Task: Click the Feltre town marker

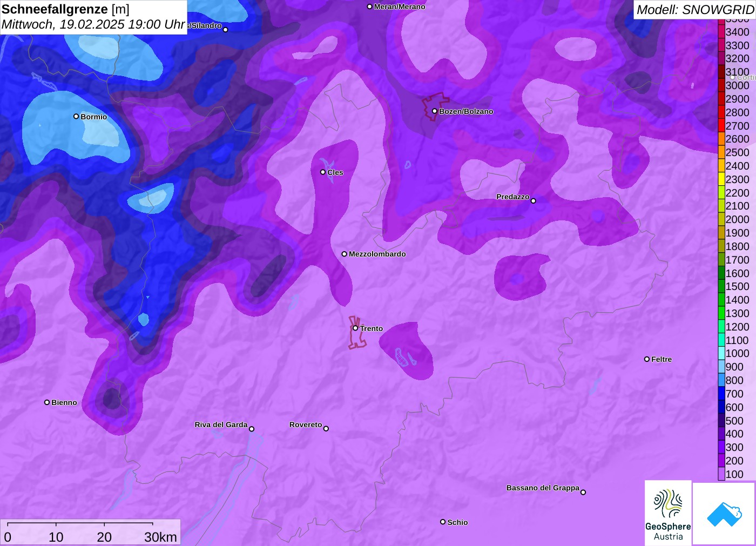Action: pos(647,359)
